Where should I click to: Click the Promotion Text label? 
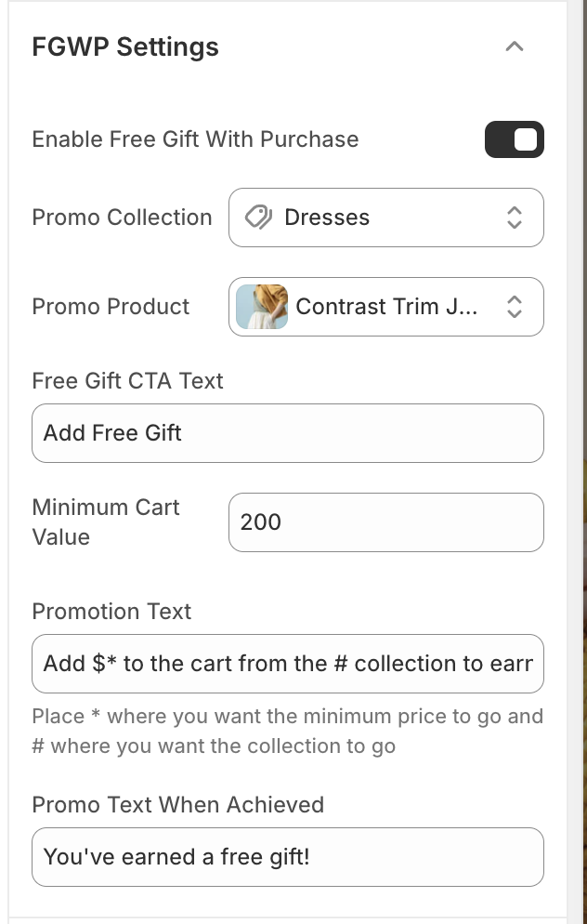coord(111,612)
